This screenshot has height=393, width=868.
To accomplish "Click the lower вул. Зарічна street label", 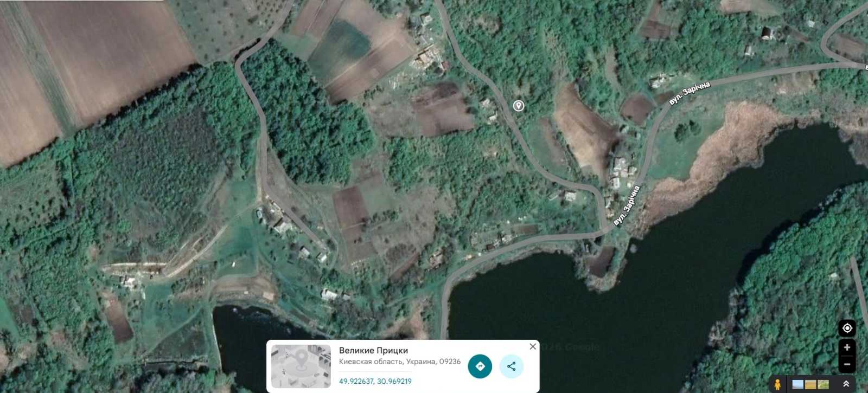I will [627, 205].
